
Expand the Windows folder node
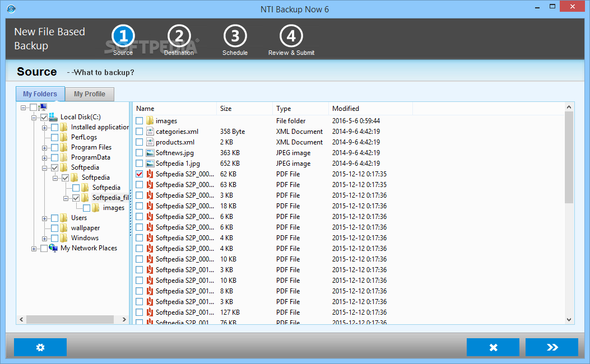click(x=44, y=239)
